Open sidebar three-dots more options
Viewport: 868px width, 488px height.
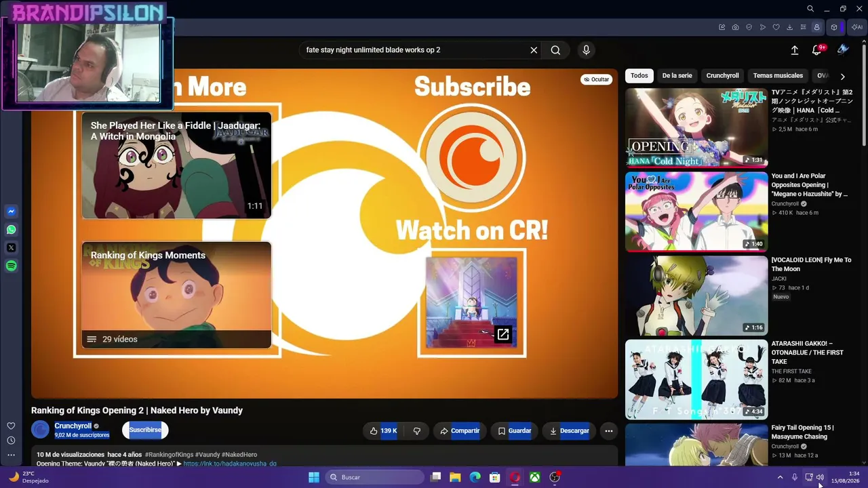pos(11,455)
